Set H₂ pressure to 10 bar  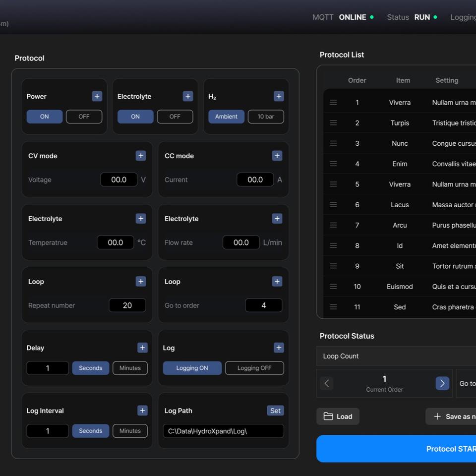[x=266, y=117]
